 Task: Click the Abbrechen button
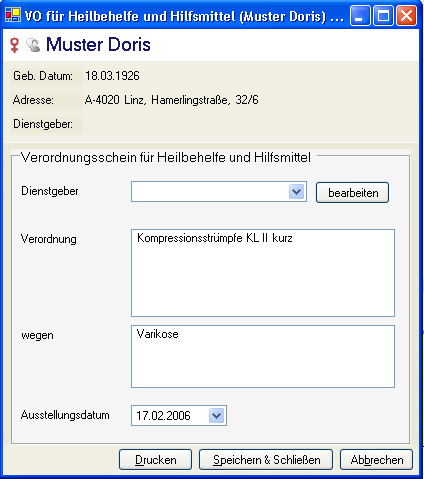(376, 460)
